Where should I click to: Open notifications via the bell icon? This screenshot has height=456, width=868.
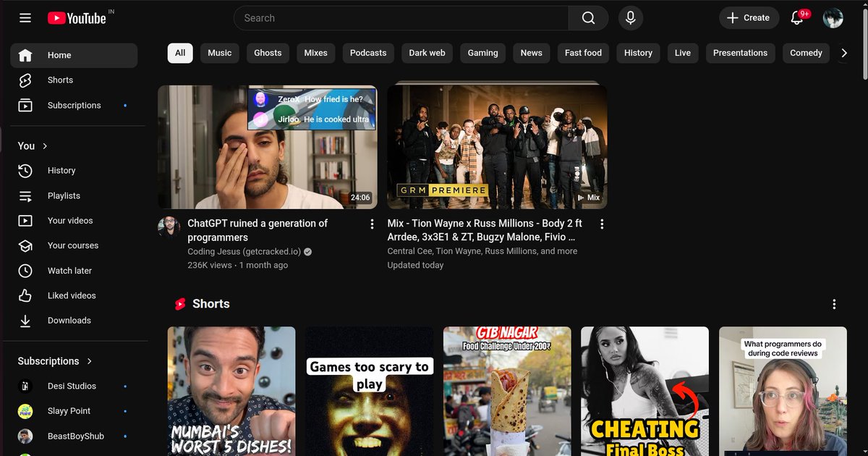[x=796, y=17]
